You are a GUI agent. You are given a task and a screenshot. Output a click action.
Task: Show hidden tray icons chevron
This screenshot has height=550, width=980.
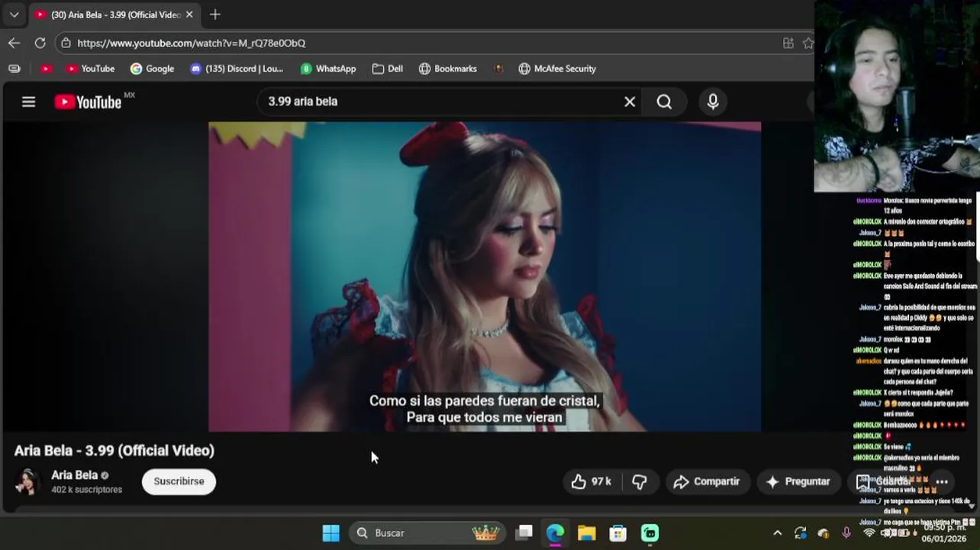777,533
